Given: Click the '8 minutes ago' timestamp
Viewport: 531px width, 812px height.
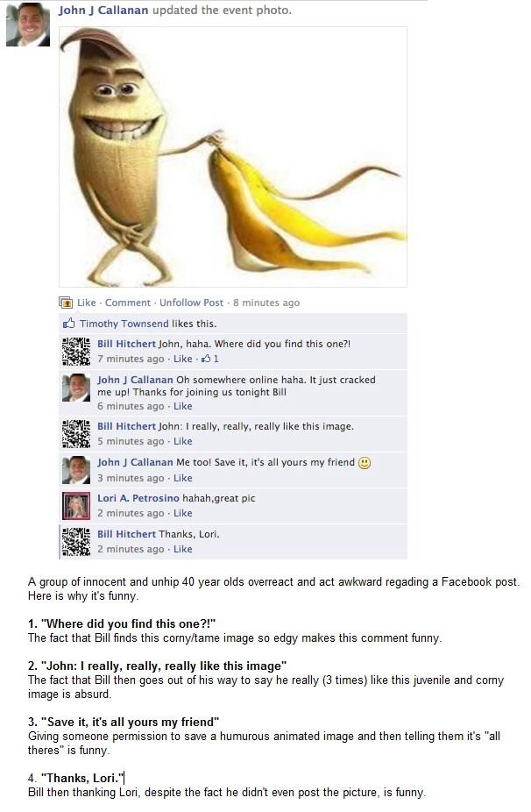Looking at the screenshot, I should pos(266,303).
